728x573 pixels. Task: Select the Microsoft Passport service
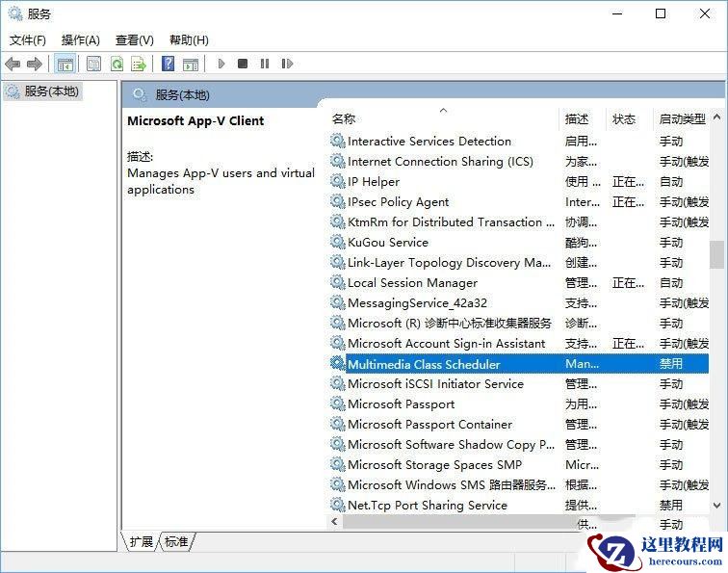(x=519, y=404)
